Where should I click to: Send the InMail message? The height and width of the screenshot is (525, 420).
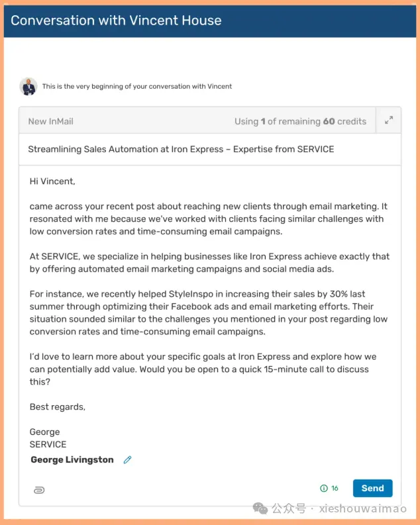pos(372,488)
